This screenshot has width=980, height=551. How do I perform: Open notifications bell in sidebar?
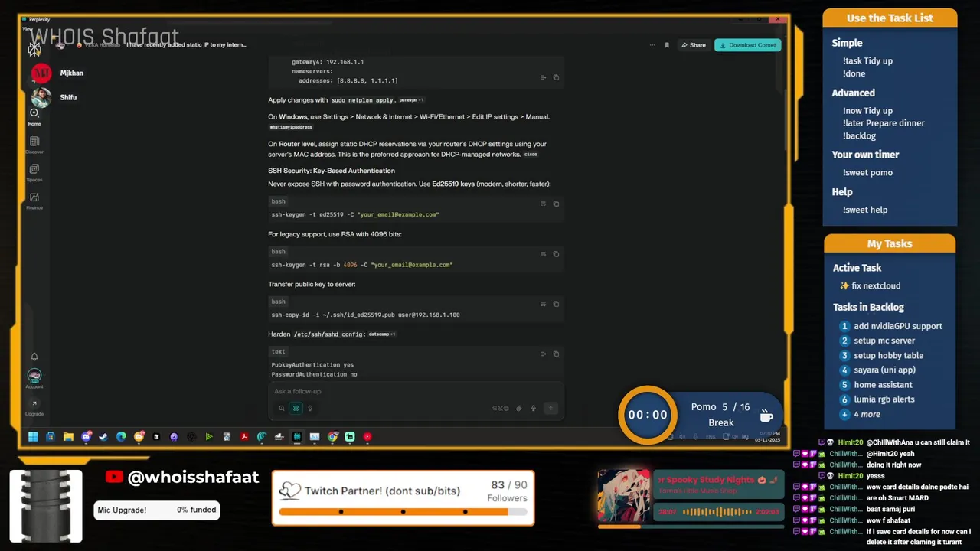pyautogui.click(x=34, y=357)
